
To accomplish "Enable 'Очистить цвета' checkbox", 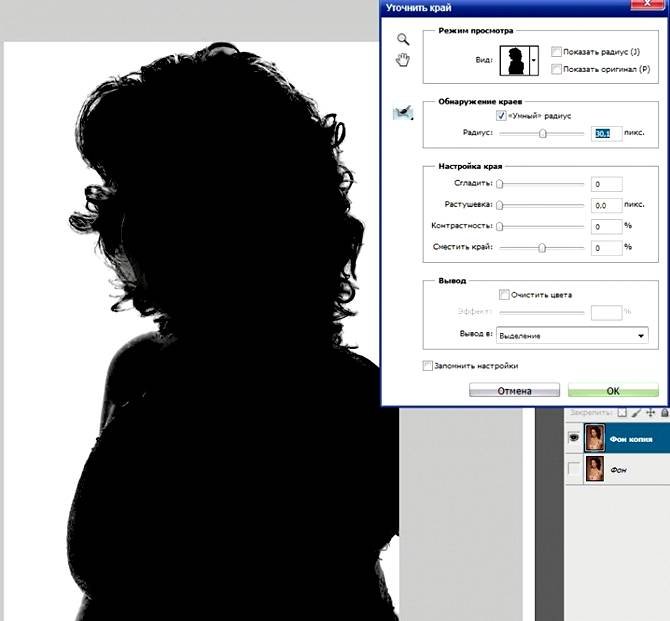I will coord(504,294).
